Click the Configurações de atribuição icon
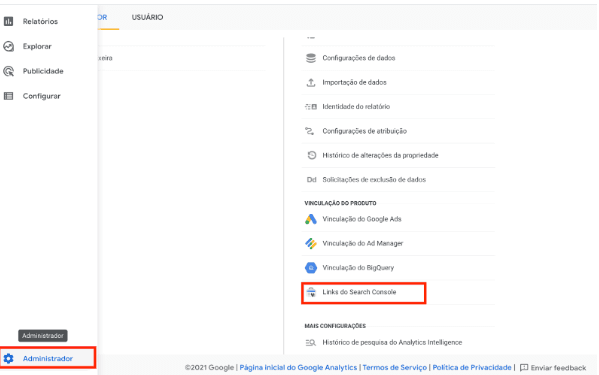 (309, 131)
